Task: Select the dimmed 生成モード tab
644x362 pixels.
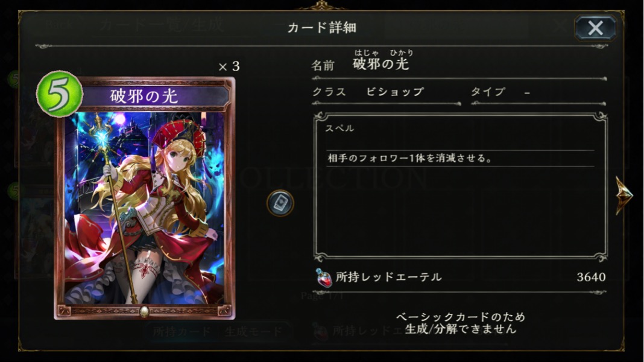Action: (254, 331)
